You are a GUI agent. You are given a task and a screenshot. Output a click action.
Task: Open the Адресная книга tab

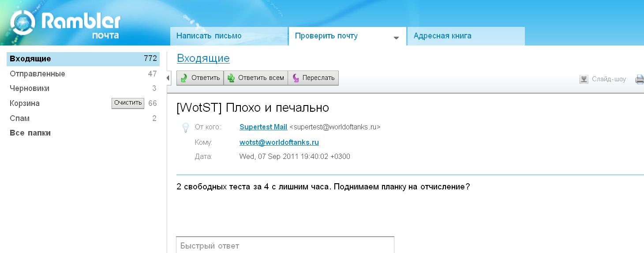click(466, 36)
